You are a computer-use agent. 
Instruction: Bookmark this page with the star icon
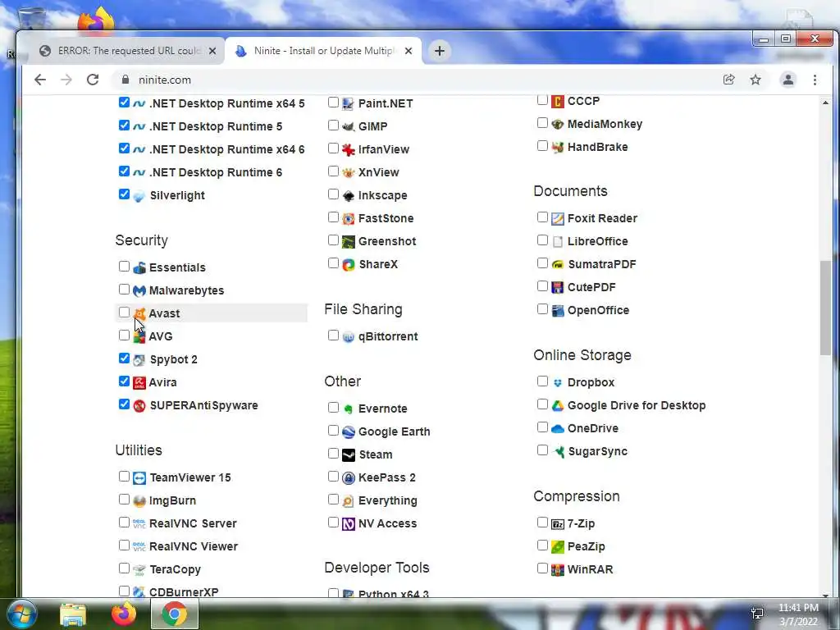pos(756,80)
